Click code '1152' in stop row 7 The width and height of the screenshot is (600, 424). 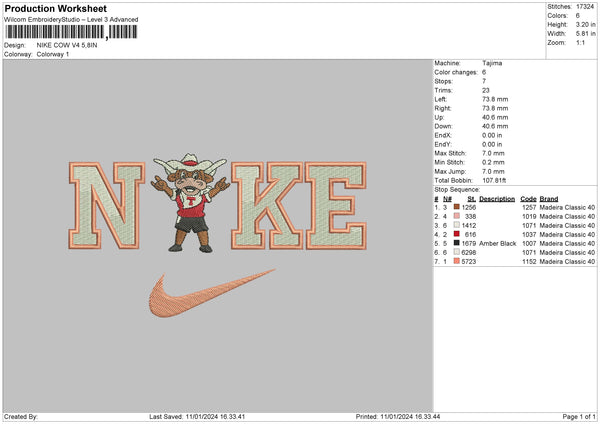tap(529, 261)
